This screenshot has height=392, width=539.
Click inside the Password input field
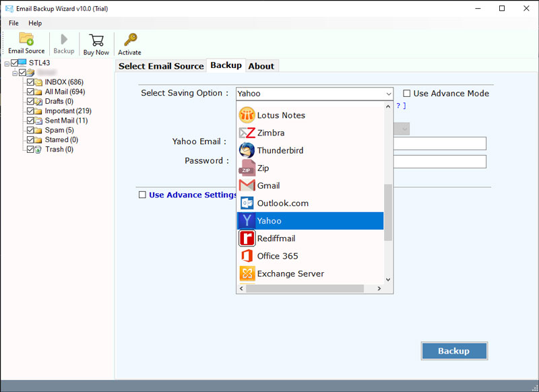pyautogui.click(x=440, y=162)
